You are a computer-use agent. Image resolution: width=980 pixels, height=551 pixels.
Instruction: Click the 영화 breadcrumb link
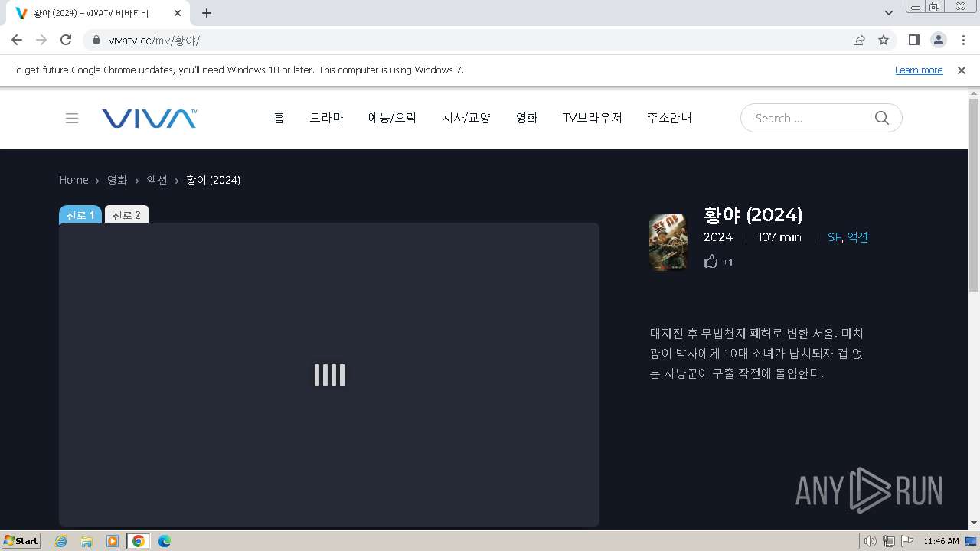tap(117, 180)
